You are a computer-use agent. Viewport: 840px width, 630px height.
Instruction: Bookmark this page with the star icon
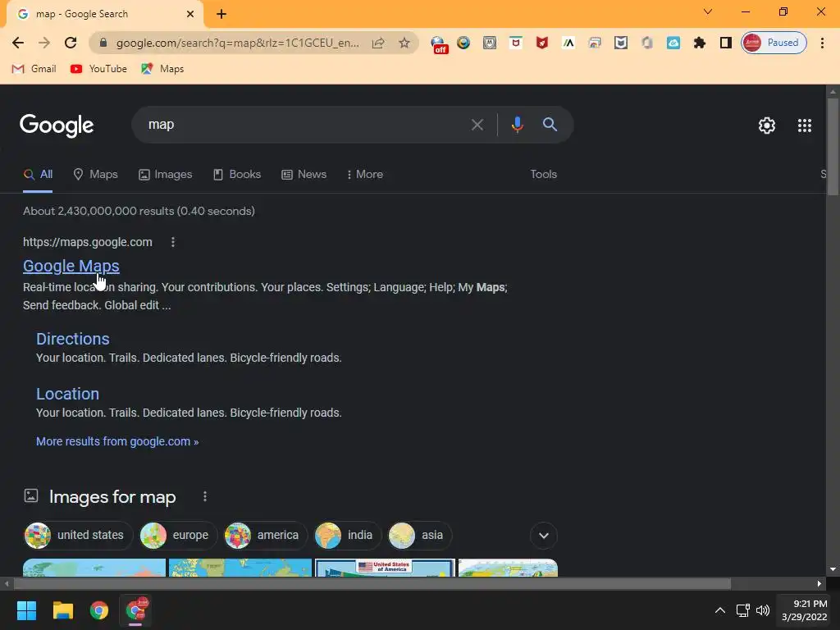pos(404,43)
